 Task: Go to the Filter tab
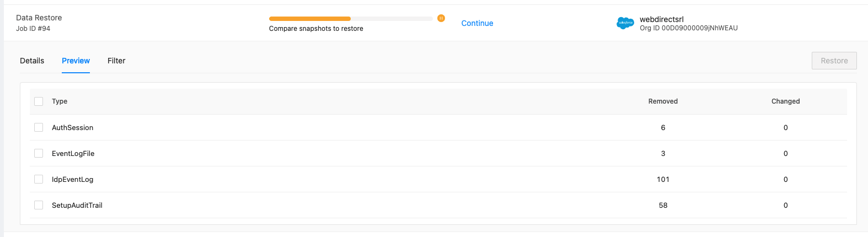(116, 61)
